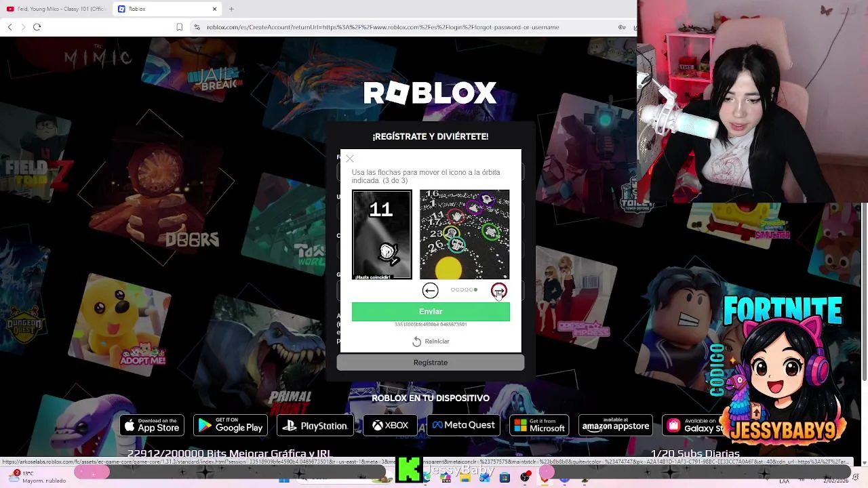
Task: Click the address bar URL
Action: 383,27
